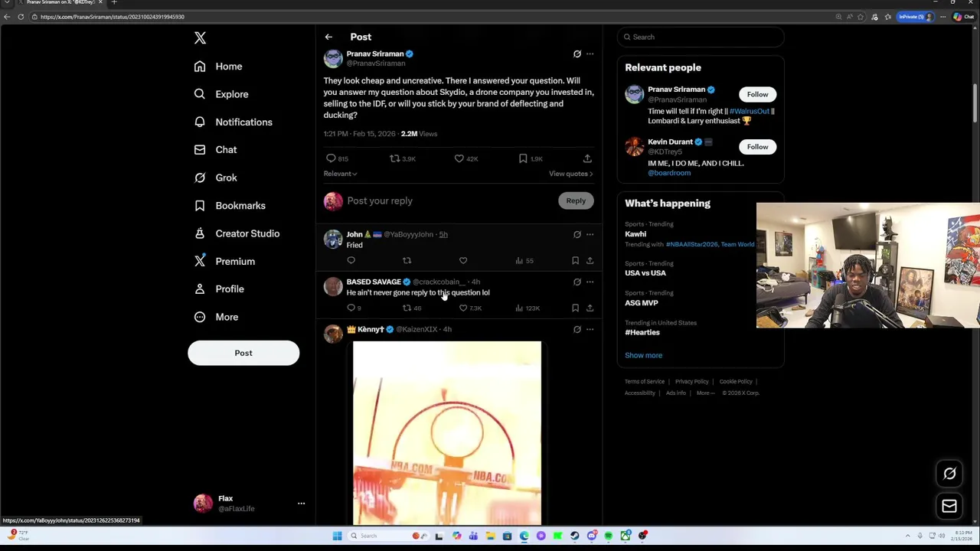Image resolution: width=980 pixels, height=551 pixels.
Task: Open Cookie Policy footer link
Action: [736, 382]
